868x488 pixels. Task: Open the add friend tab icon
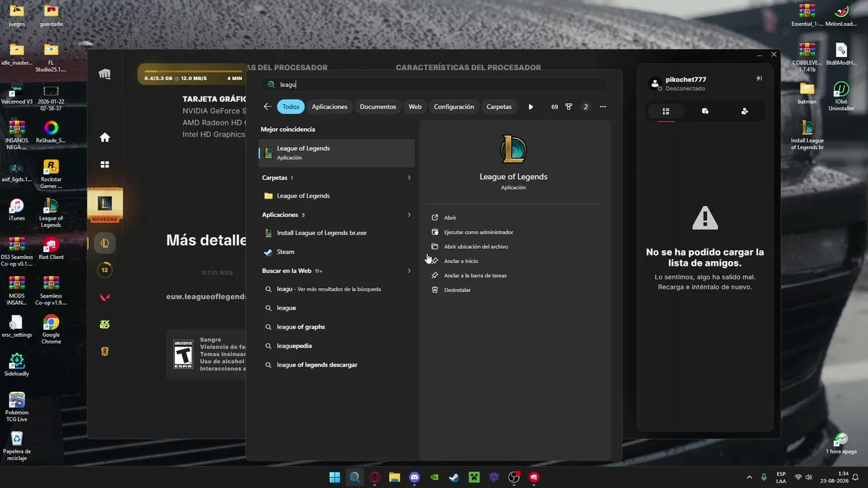click(745, 111)
